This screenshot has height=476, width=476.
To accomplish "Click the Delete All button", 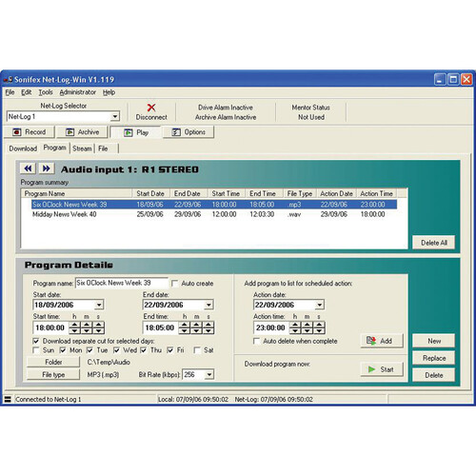I will (433, 243).
